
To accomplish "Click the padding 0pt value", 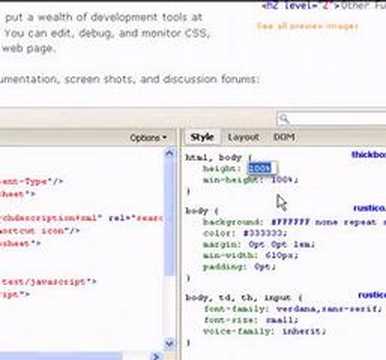I will click(264, 267).
